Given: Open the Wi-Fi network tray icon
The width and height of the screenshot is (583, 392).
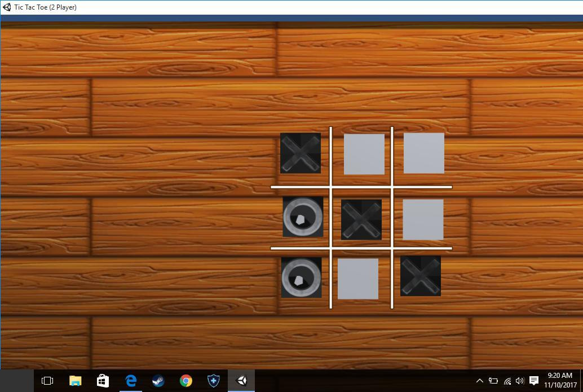Looking at the screenshot, I should pyautogui.click(x=507, y=381).
